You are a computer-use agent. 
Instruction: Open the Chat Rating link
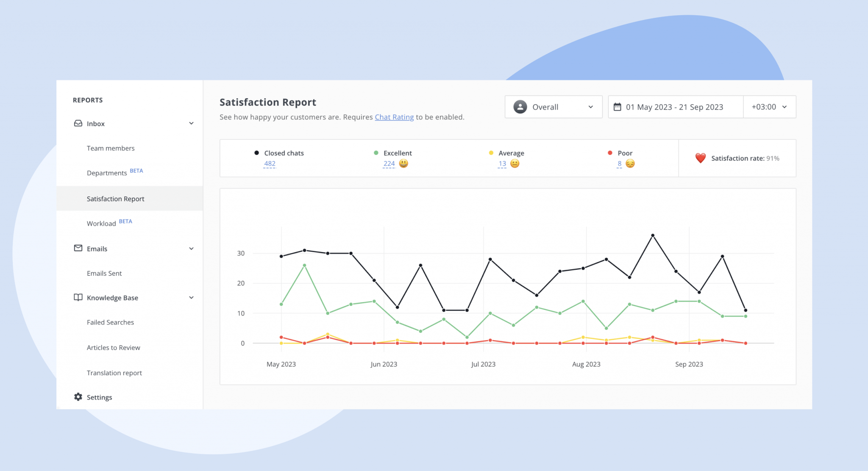[x=394, y=117]
